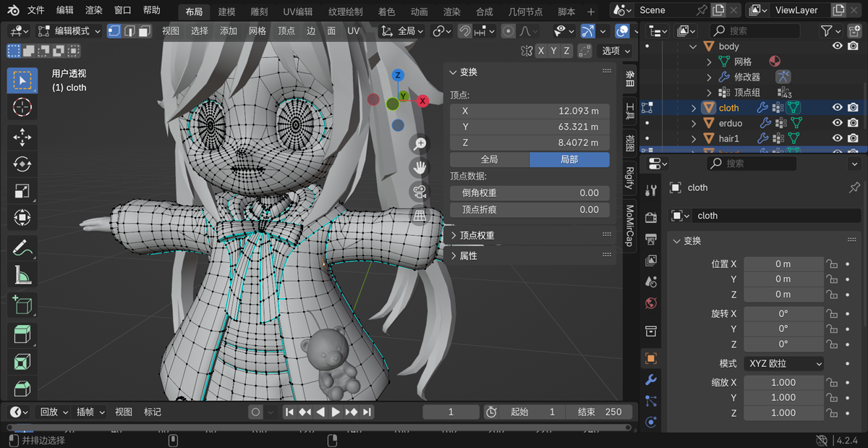The width and height of the screenshot is (868, 448).
Task: Open the XYZ 欧拉 rotation mode dropdown
Action: coord(785,363)
